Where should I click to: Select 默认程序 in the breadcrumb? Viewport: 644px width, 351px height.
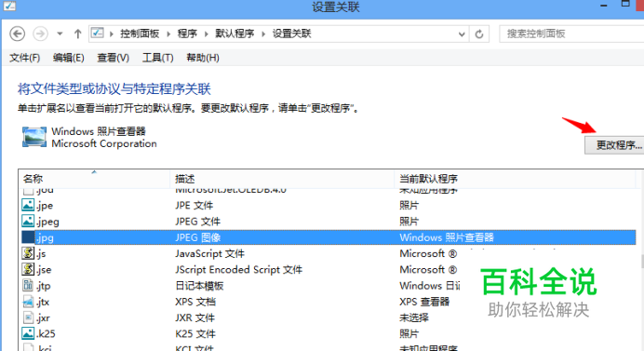click(235, 34)
